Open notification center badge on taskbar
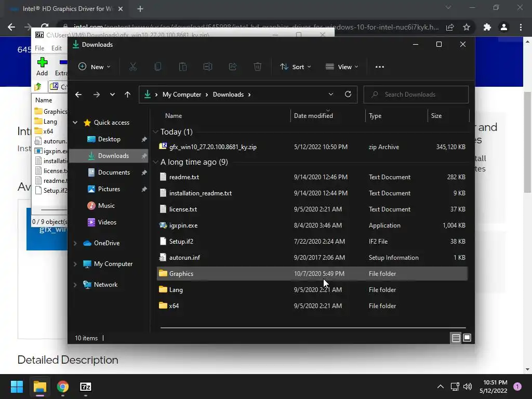The image size is (532, 399). (x=517, y=387)
